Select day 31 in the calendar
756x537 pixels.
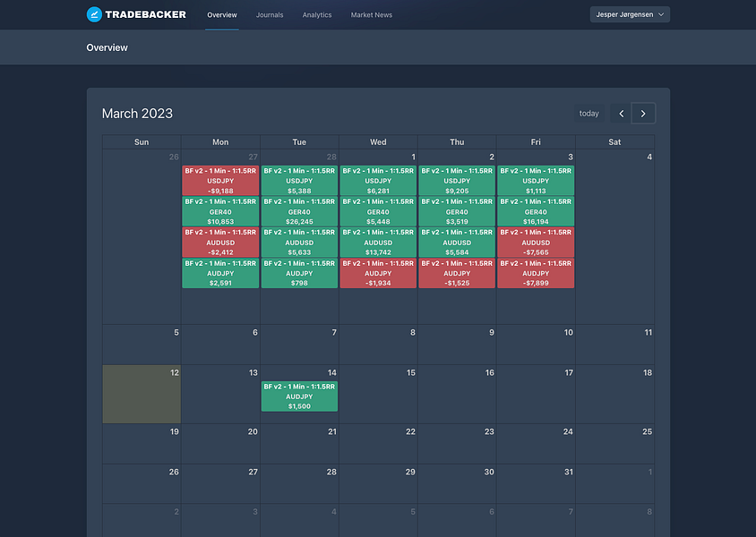[x=536, y=484]
